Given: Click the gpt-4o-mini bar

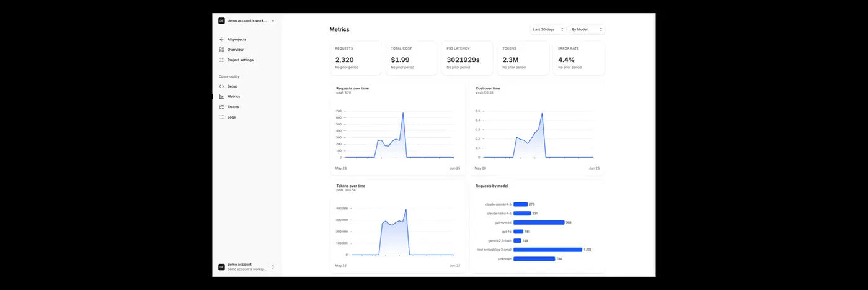Looking at the screenshot, I should (x=539, y=222).
